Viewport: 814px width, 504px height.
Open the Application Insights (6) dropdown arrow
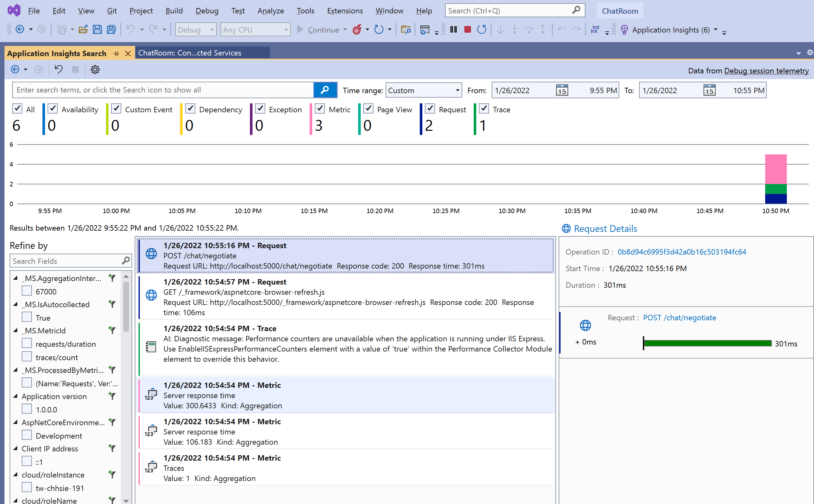(716, 30)
